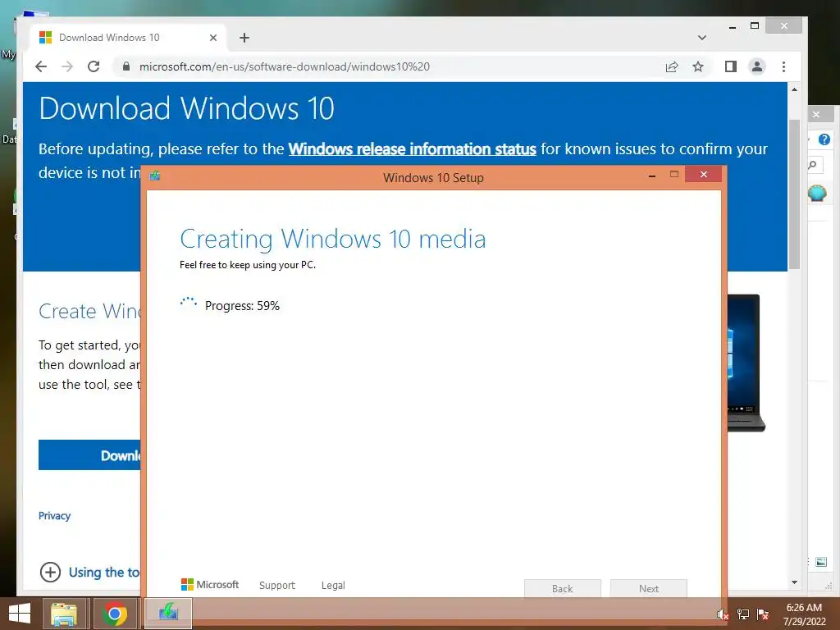Viewport: 840px width, 630px height.
Task: Open a new Chrome tab
Action: (244, 38)
